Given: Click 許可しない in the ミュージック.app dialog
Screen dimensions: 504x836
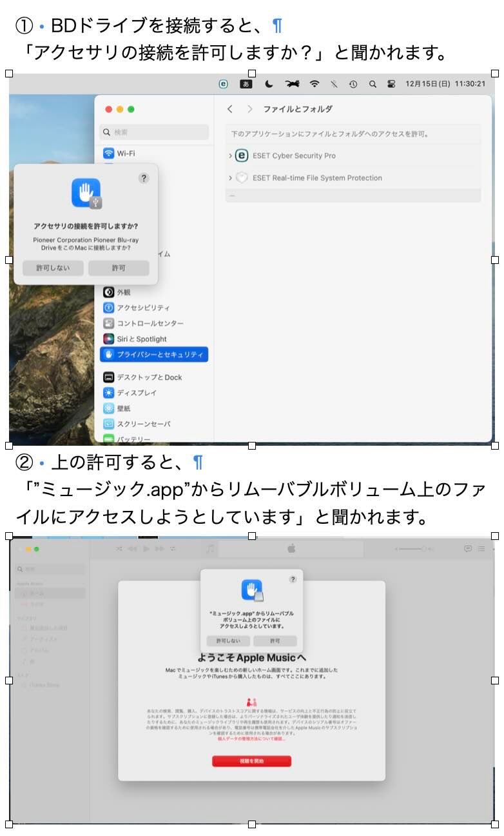Looking at the screenshot, I should pos(228,641).
